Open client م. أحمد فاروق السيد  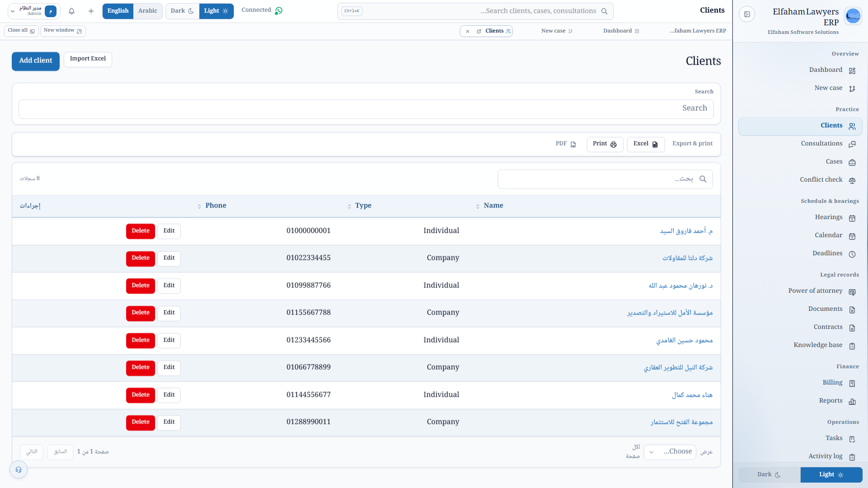point(686,231)
